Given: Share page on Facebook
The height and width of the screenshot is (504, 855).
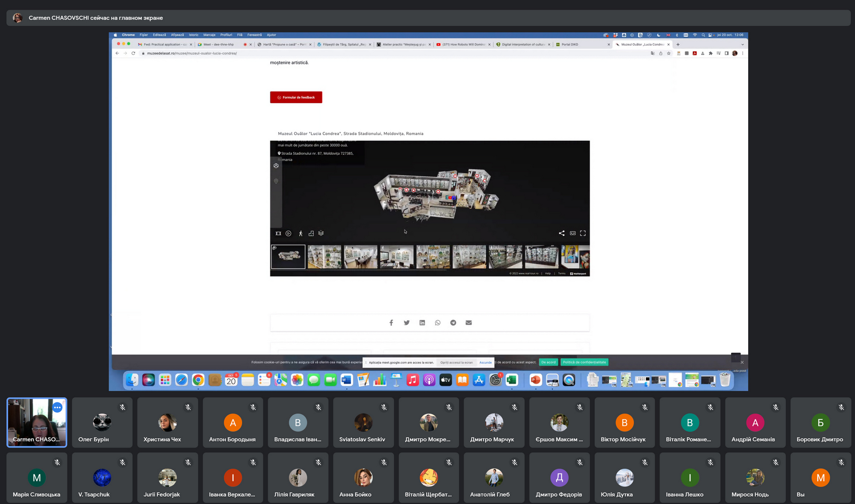Looking at the screenshot, I should point(391,323).
